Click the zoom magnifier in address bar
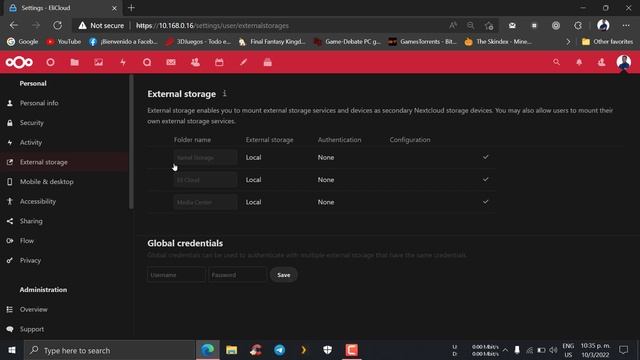The width and height of the screenshot is (640, 360). (471, 25)
